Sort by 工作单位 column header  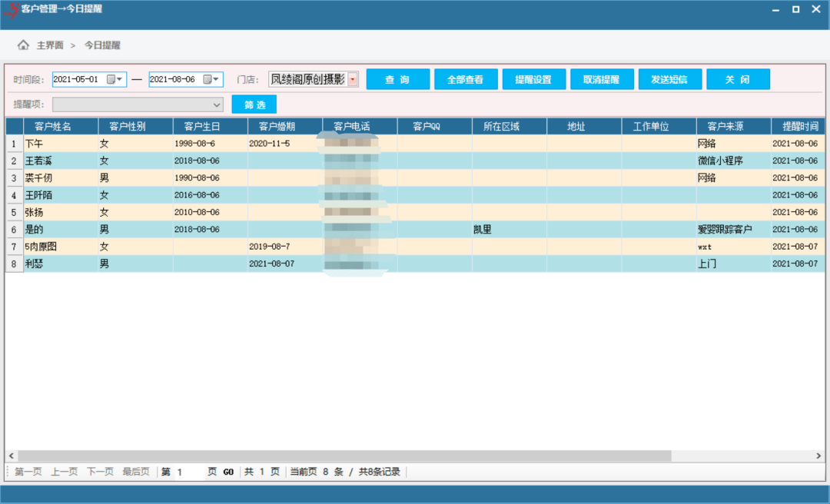[x=659, y=126]
